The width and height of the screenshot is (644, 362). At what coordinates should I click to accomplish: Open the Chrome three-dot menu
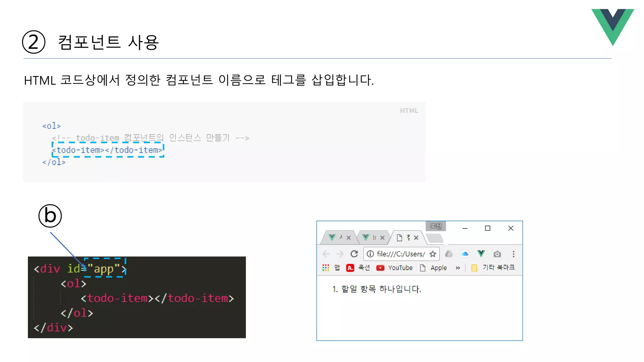tap(514, 254)
